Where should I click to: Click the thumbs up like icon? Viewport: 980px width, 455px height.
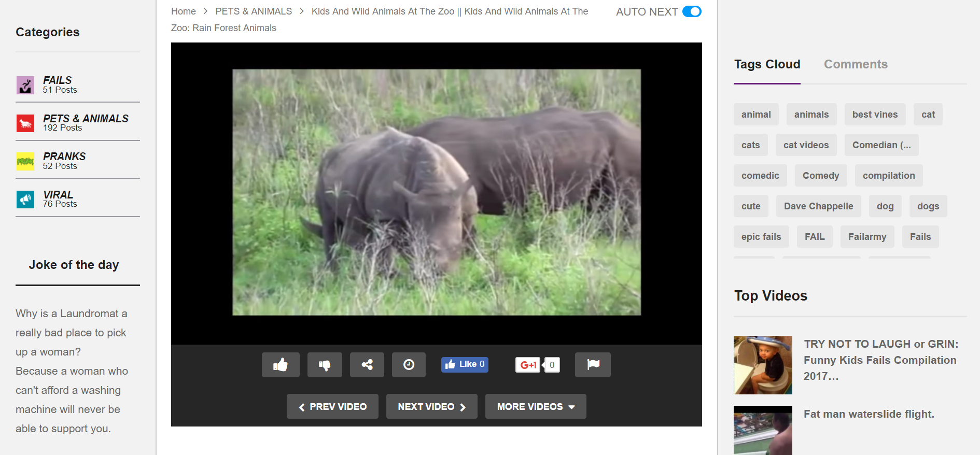coord(281,365)
